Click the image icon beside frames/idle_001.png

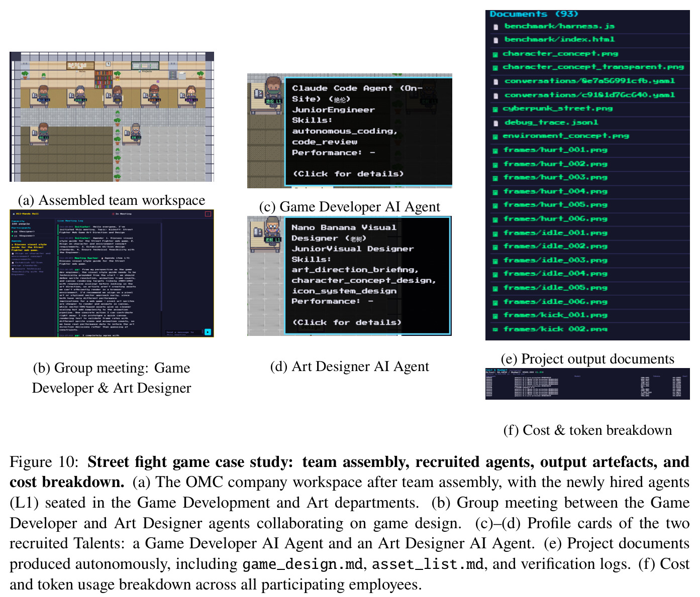pyautogui.click(x=495, y=233)
